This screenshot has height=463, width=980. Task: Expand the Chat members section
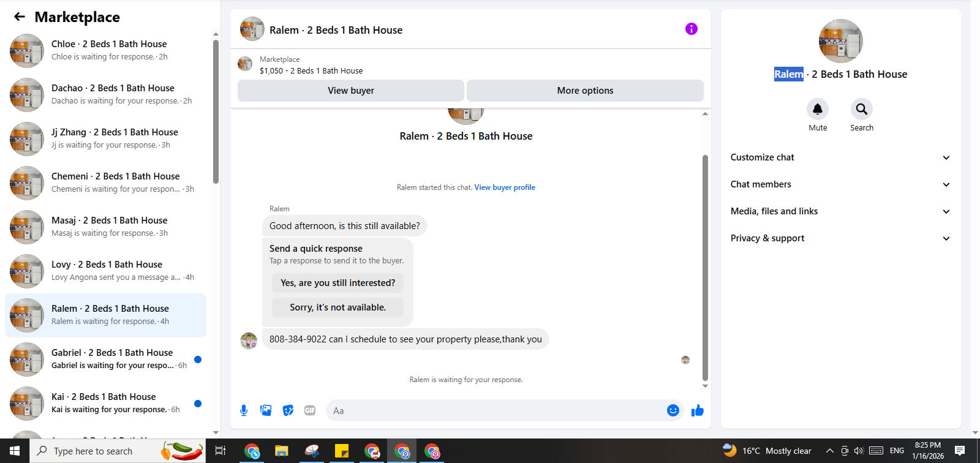tap(840, 184)
